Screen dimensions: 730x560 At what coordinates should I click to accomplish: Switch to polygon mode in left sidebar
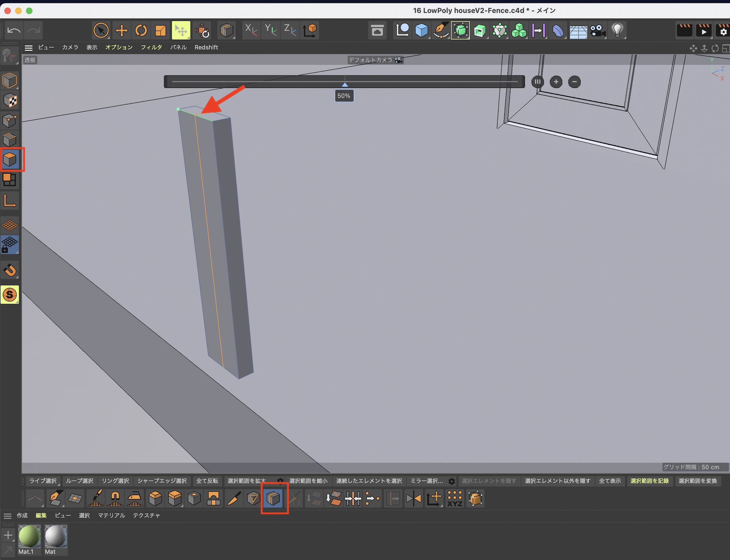tap(10, 159)
